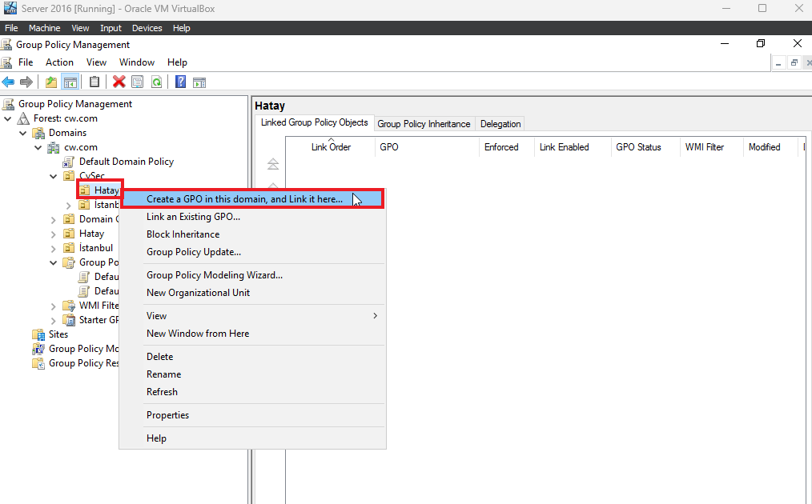
Task: Choose Help at the bottom of context menu
Action: [253, 439]
